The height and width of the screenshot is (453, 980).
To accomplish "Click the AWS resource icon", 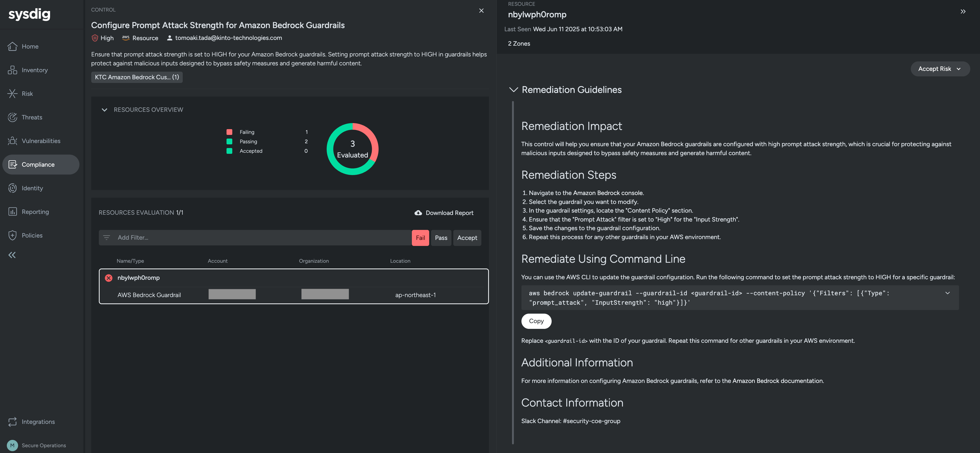I will click(x=126, y=38).
